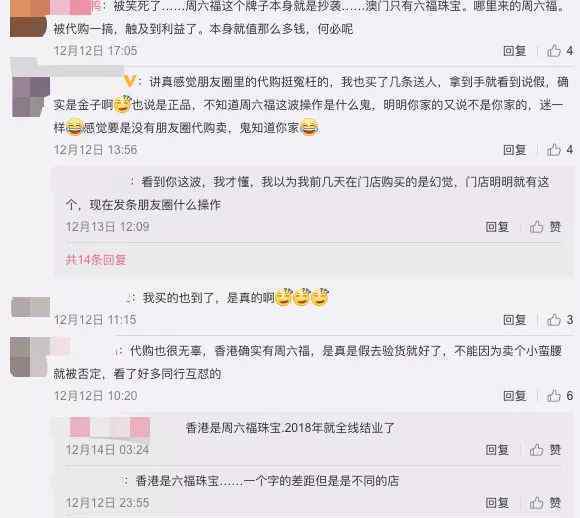Open avatar of the 11:15 commenter
Screen dimensions: 580x518
(31, 307)
